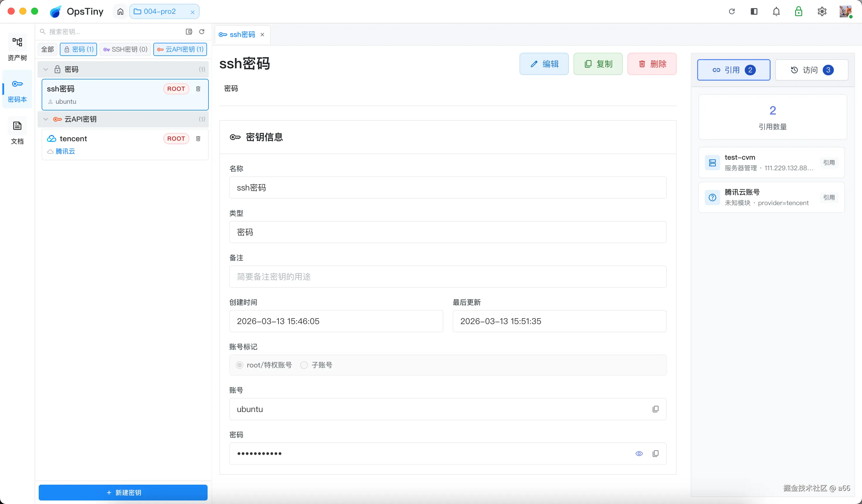This screenshot has height=504, width=862.
Task: Refresh the key list
Action: point(202,31)
